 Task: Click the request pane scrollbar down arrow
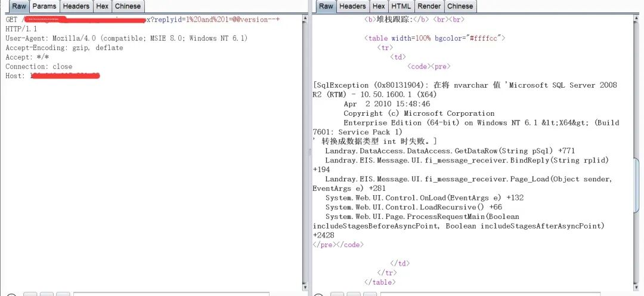point(305,287)
